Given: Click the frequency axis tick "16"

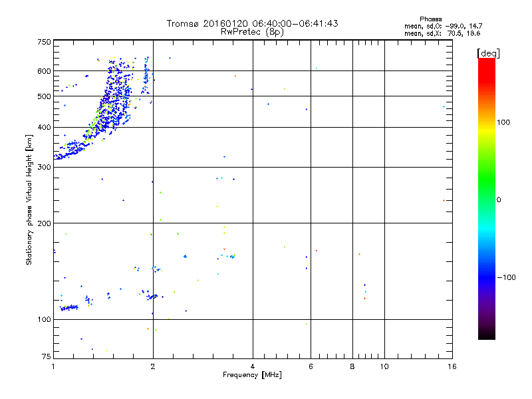Looking at the screenshot, I should 452,366.
